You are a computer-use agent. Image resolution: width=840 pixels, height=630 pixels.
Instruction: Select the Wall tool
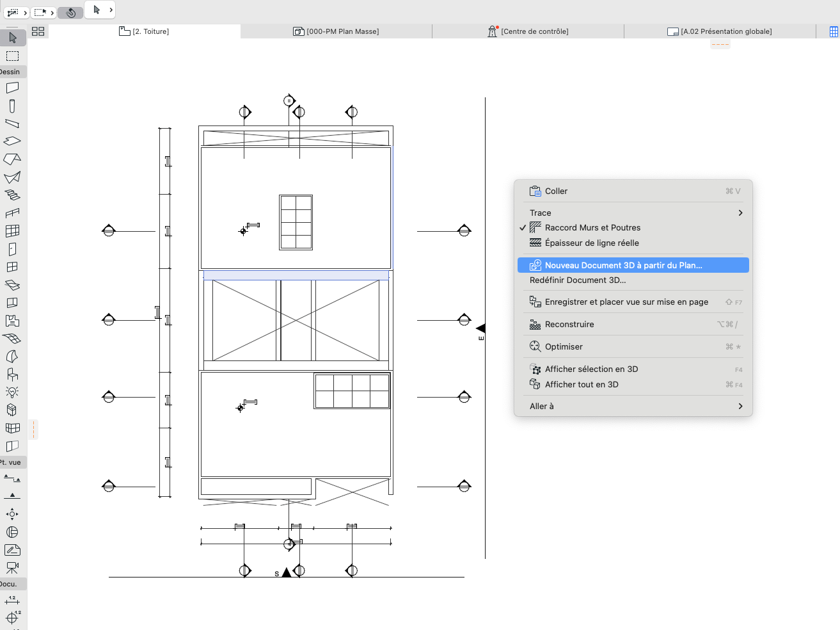point(12,88)
